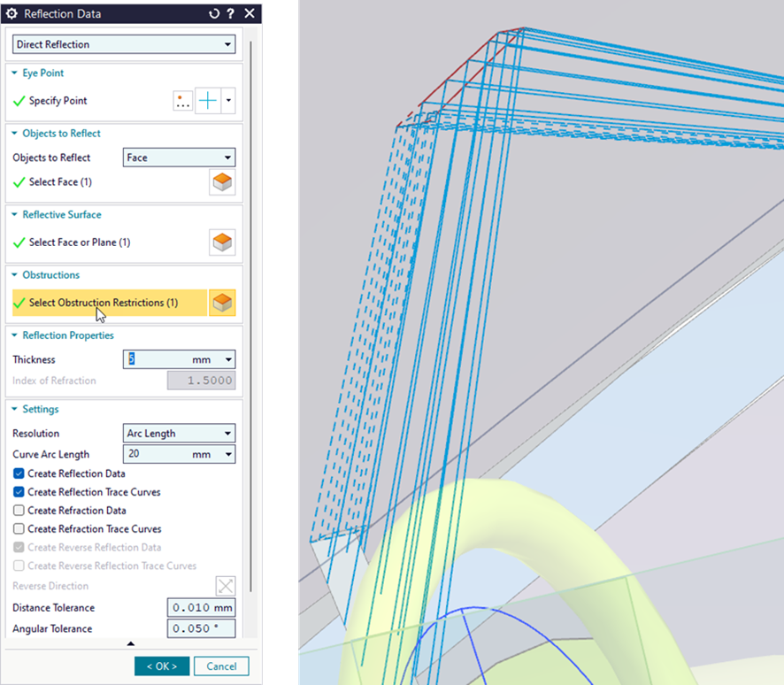Click the Cancel button
784x685 pixels.
(x=222, y=666)
